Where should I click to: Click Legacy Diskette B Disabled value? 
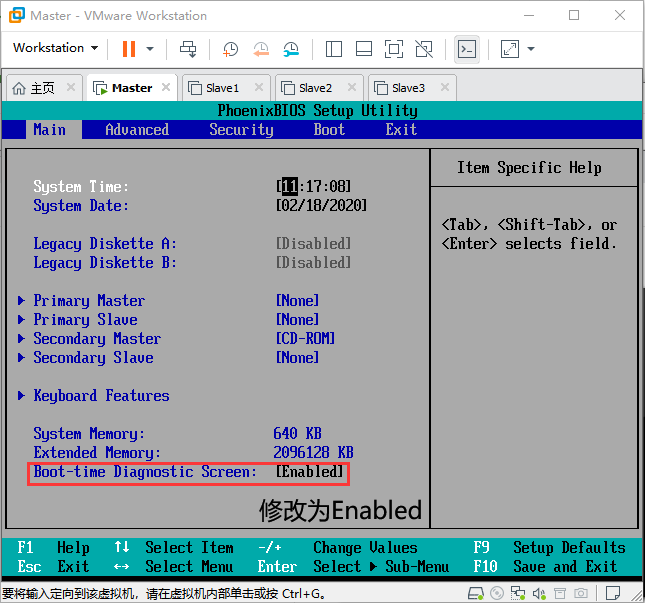[313, 262]
